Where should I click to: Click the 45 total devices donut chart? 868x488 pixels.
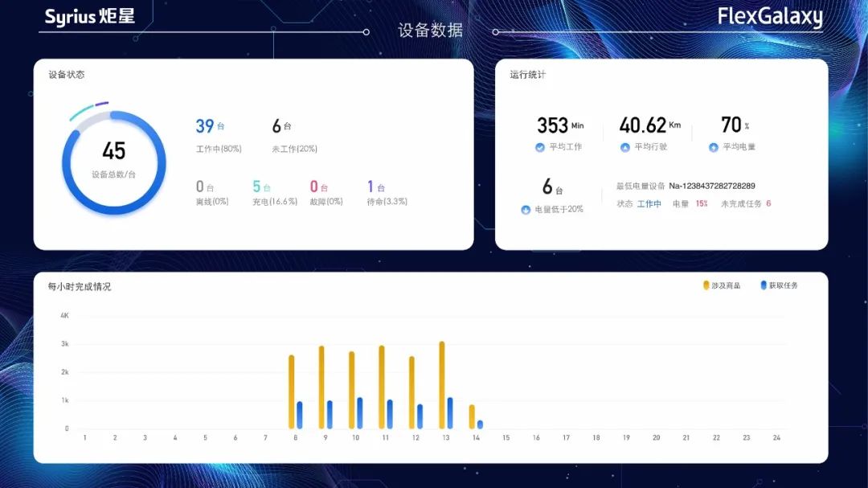click(x=114, y=162)
